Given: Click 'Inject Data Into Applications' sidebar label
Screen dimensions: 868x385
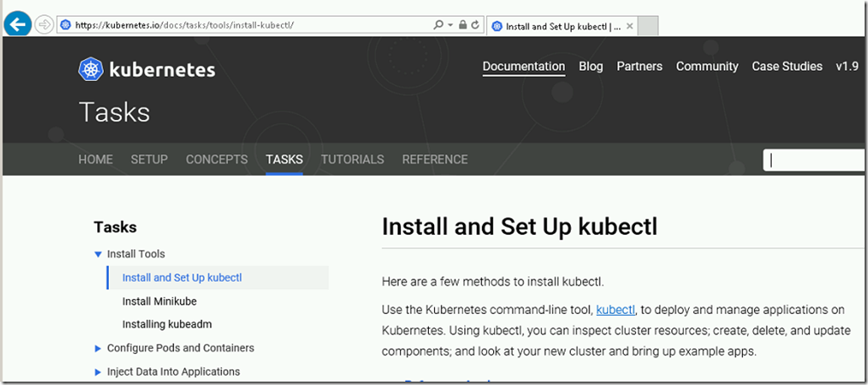Looking at the screenshot, I should point(173,371).
